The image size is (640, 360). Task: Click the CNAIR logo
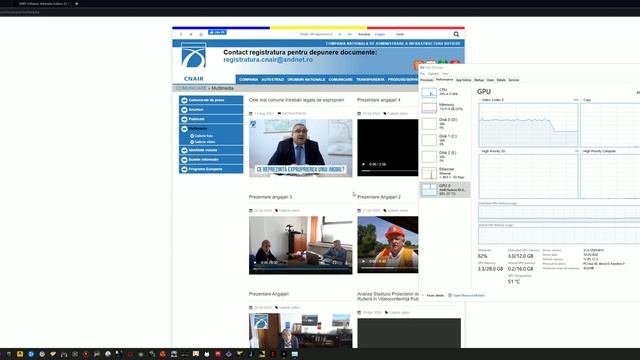[x=193, y=61]
